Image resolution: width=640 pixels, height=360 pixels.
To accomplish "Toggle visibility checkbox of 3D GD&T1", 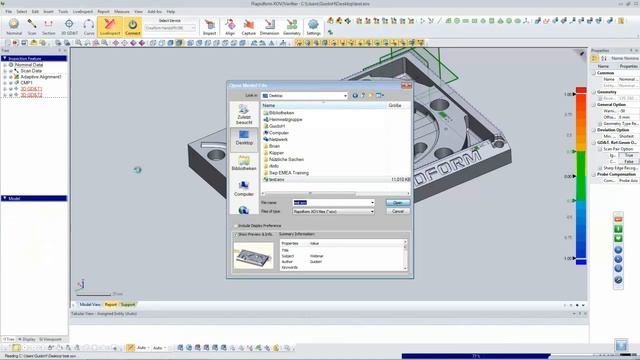I will [x=11, y=89].
